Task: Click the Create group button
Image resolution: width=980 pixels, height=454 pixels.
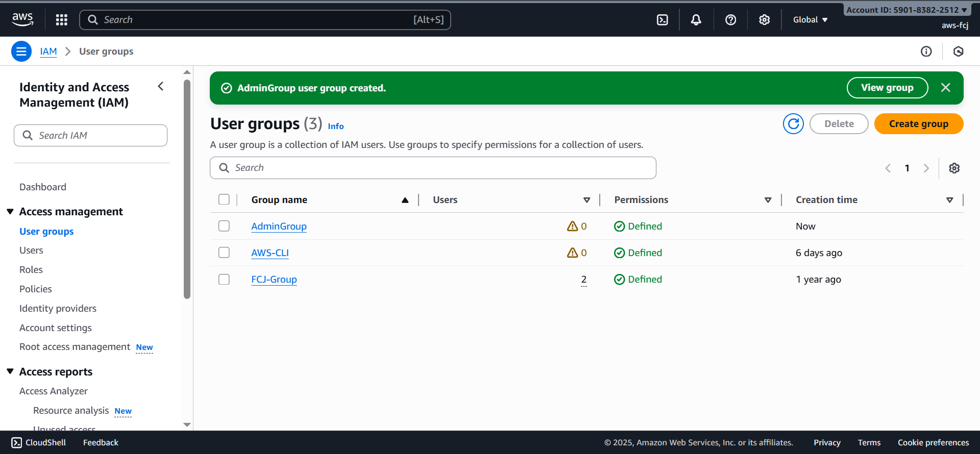Action: 919,123
